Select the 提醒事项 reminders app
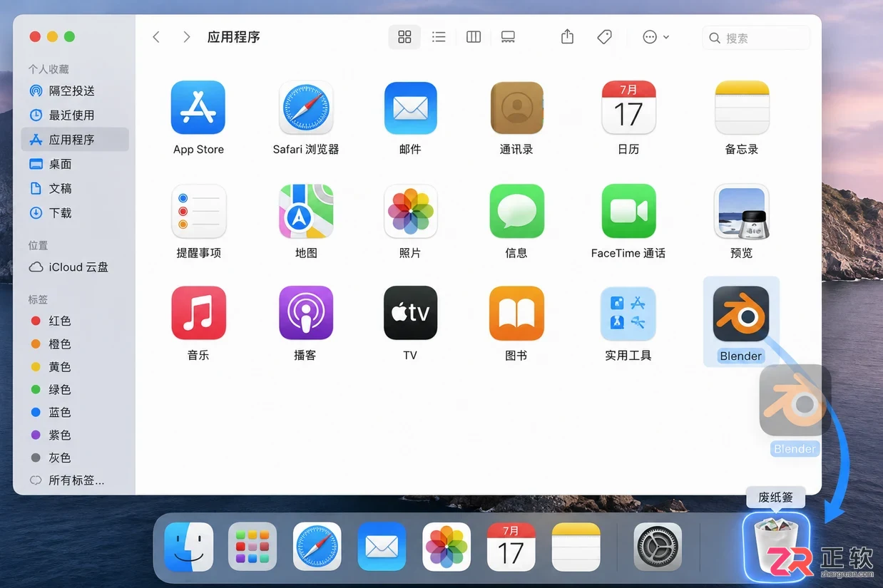883x588 pixels. (198, 211)
